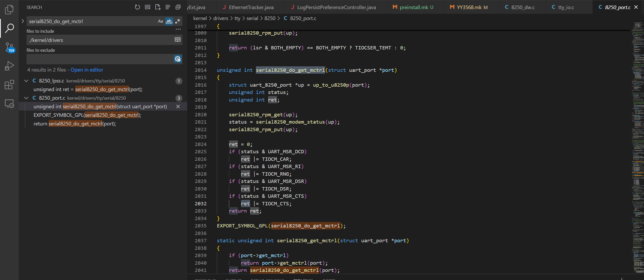Click the editor minimap
This screenshot has width=644, height=280.
[637, 147]
